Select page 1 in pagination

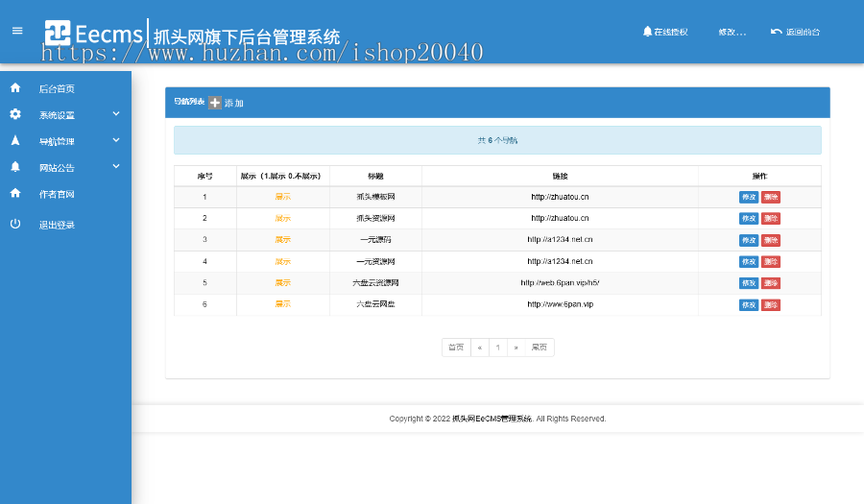coord(498,348)
